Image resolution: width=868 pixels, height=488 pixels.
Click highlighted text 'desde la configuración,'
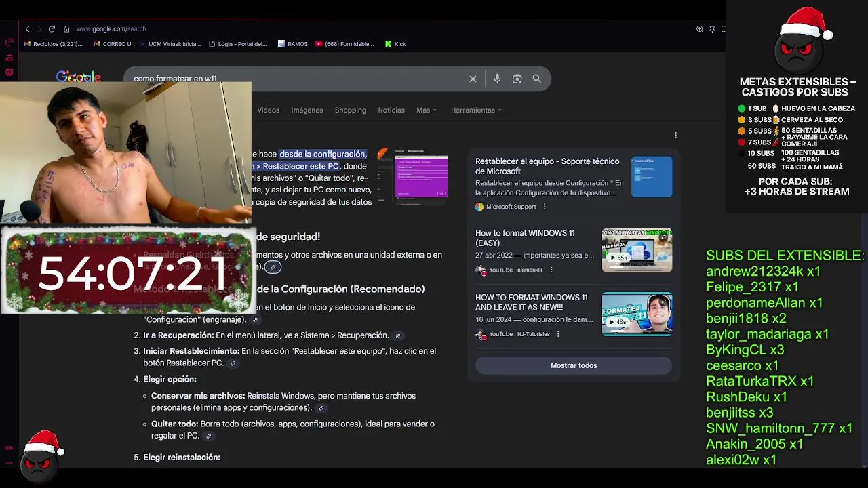pos(323,154)
